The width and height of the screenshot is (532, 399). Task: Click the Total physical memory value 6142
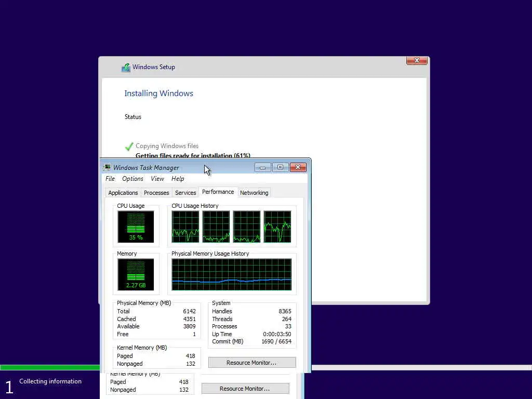click(x=189, y=311)
